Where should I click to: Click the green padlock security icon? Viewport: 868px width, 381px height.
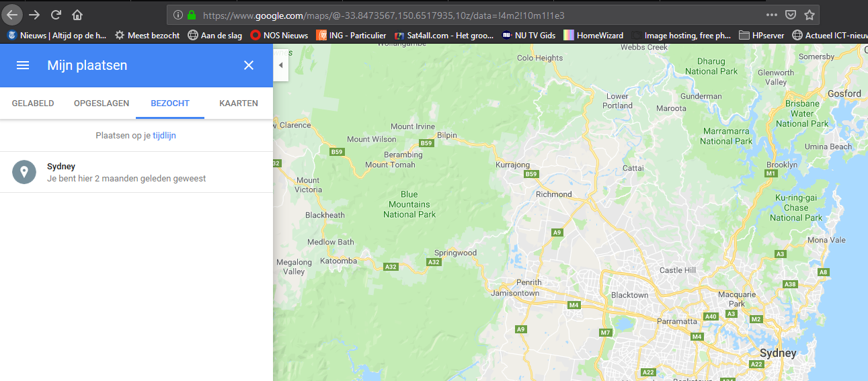(192, 15)
